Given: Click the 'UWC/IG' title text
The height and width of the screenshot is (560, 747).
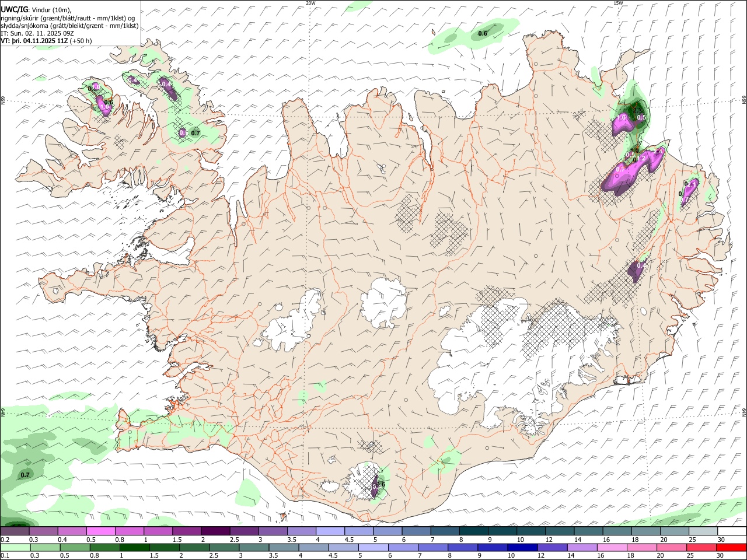Looking at the screenshot, I should coord(13,9).
